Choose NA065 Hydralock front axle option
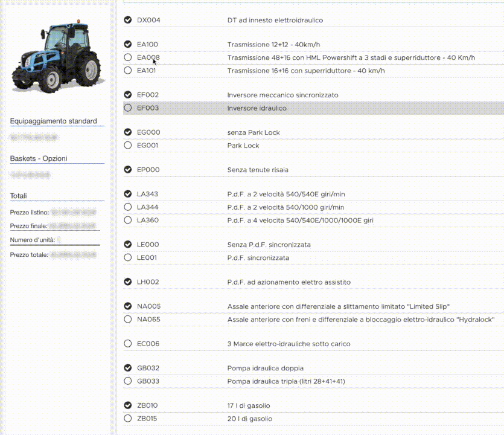 tap(127, 319)
